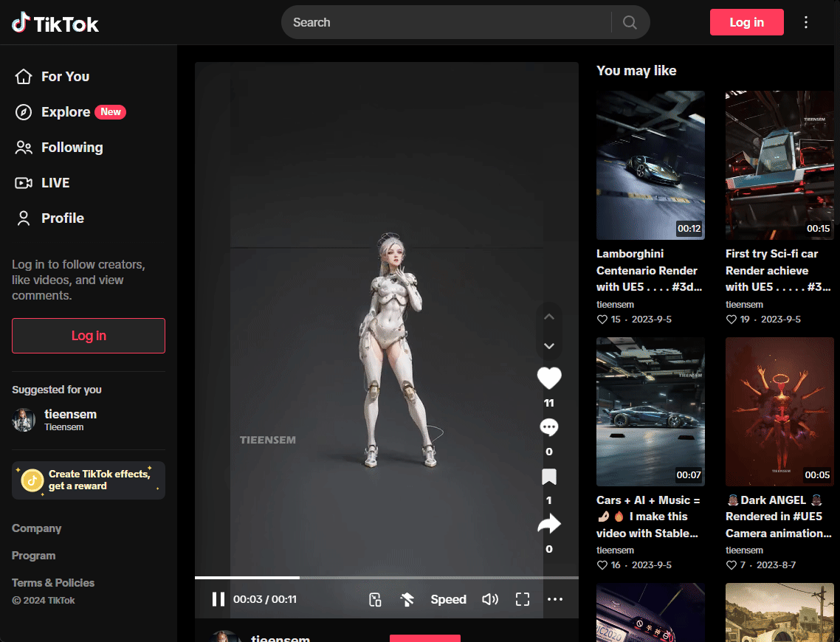Mute the video using the speaker icon
Screen dimensions: 840x642
point(490,599)
